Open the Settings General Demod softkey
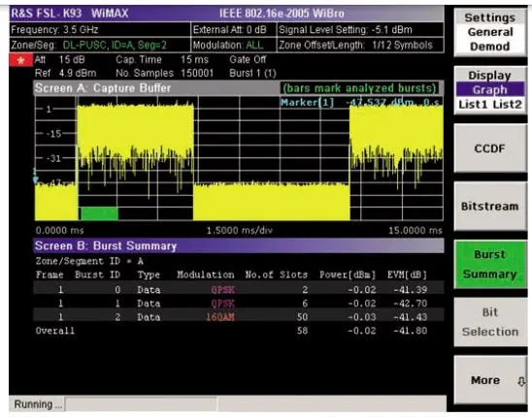The width and height of the screenshot is (532, 417). [x=490, y=32]
